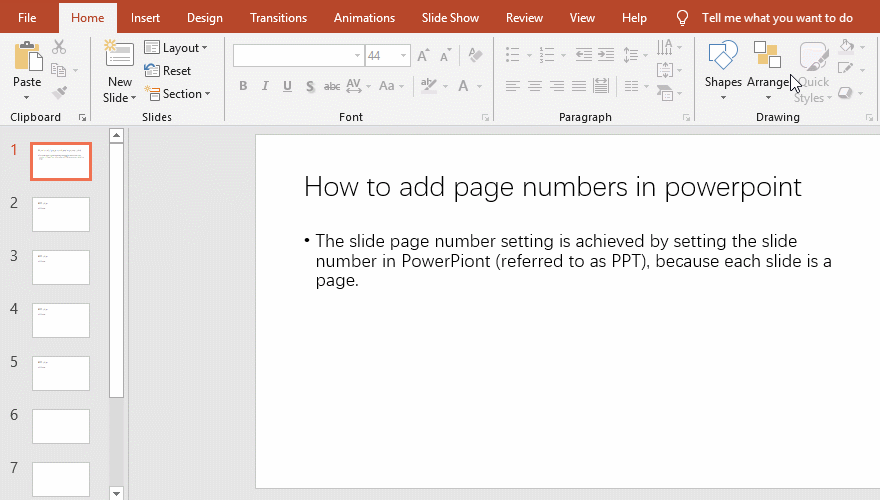Open the Paste options arrow

[x=27, y=98]
